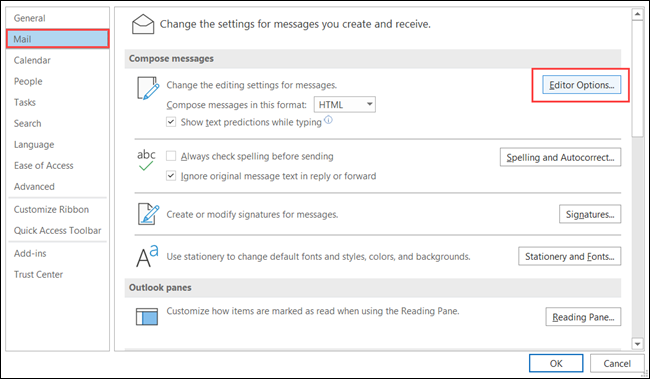The width and height of the screenshot is (650, 379).
Task: Click the envelope mail settings icon
Action: pyautogui.click(x=143, y=24)
